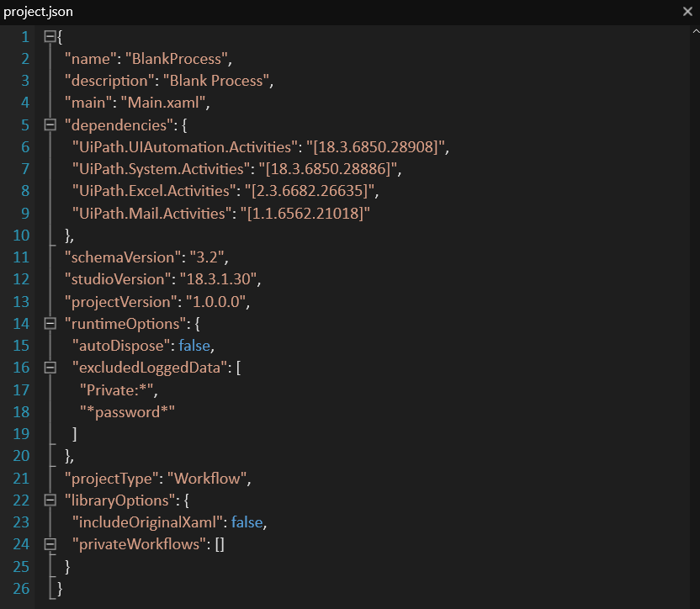
Task: Click the false value of autoDispose
Action: pos(194,346)
